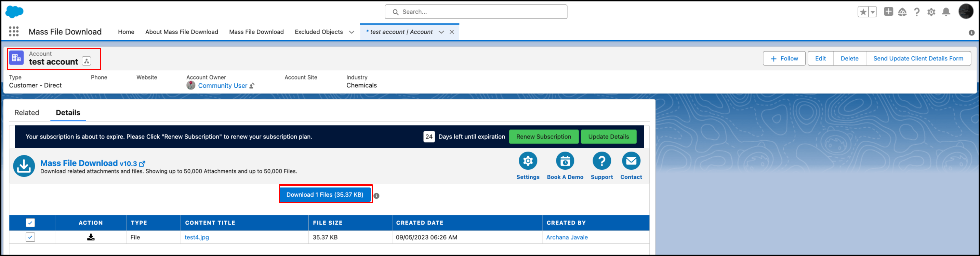Open the global actions plus icon
980x256 pixels.
tap(888, 12)
